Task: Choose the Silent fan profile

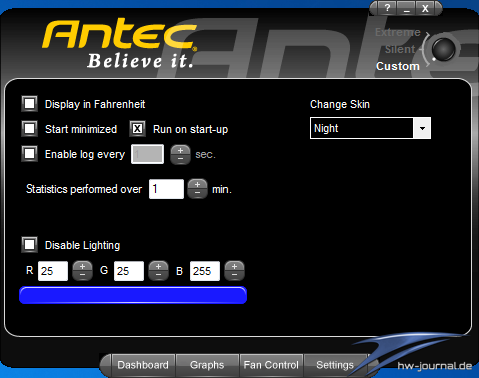Action: [400, 49]
